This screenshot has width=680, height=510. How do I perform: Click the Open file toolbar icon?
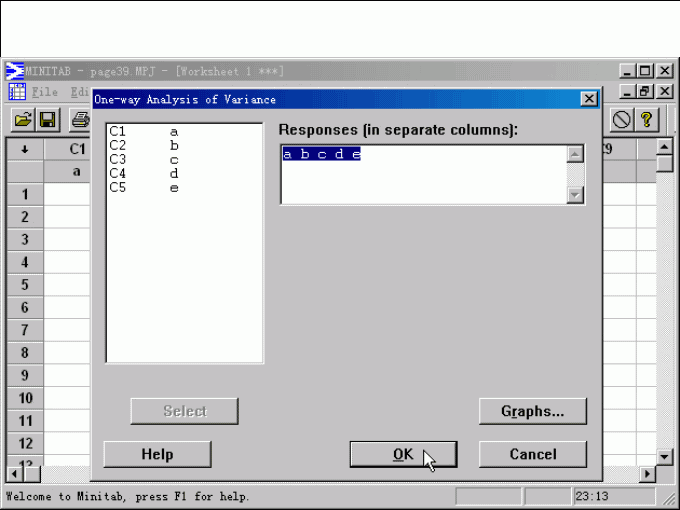tap(22, 120)
